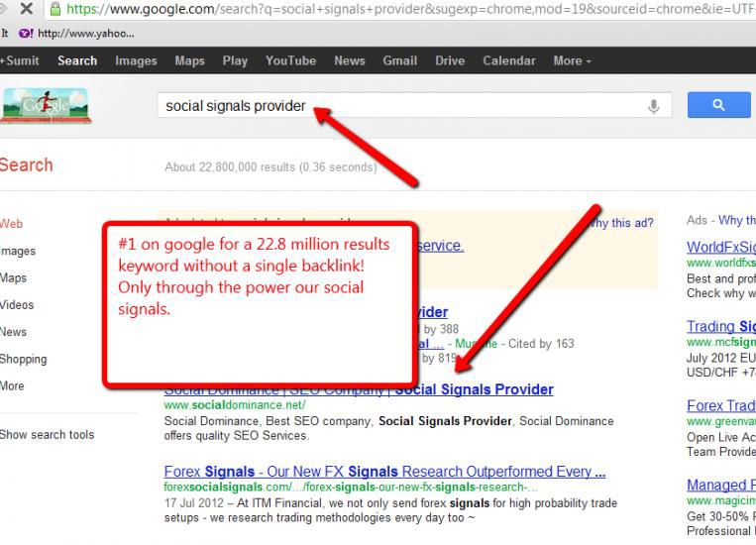756x545 pixels.
Task: Click the www.magicim ad URL
Action: [x=721, y=501]
